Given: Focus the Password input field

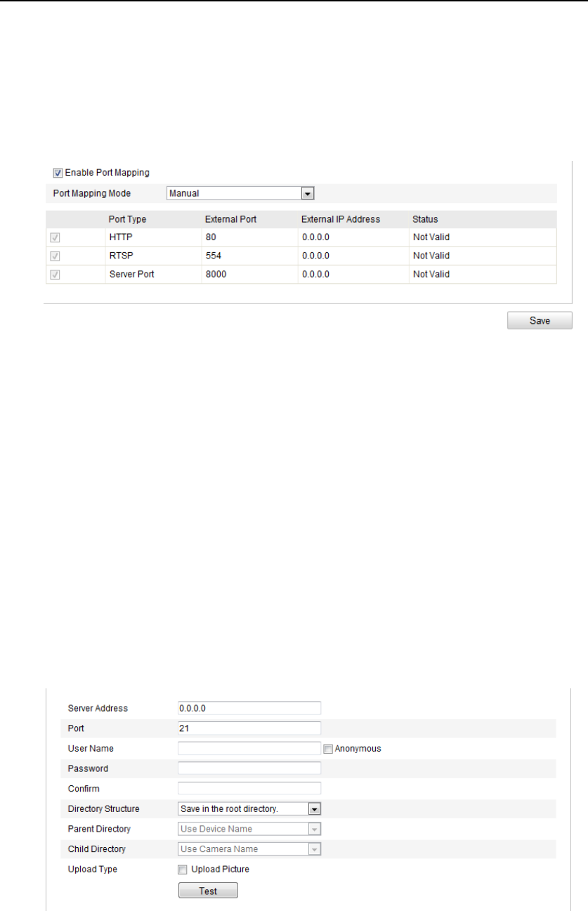Looking at the screenshot, I should coord(249,768).
